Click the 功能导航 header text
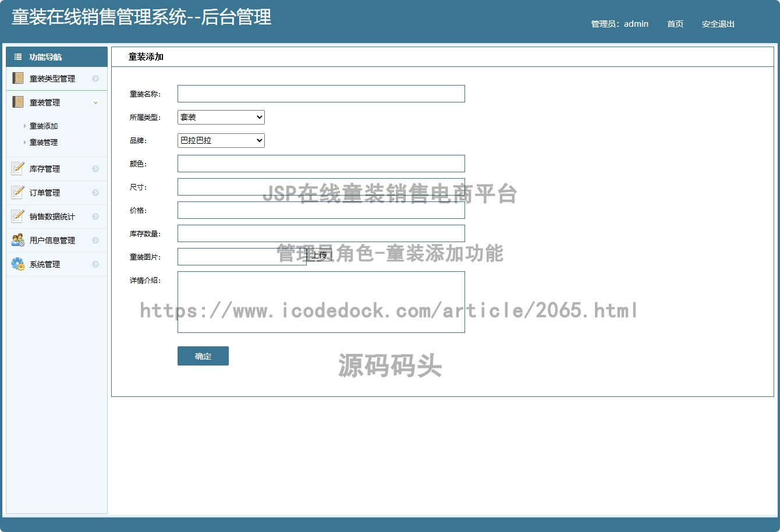This screenshot has height=532, width=780. coord(45,57)
